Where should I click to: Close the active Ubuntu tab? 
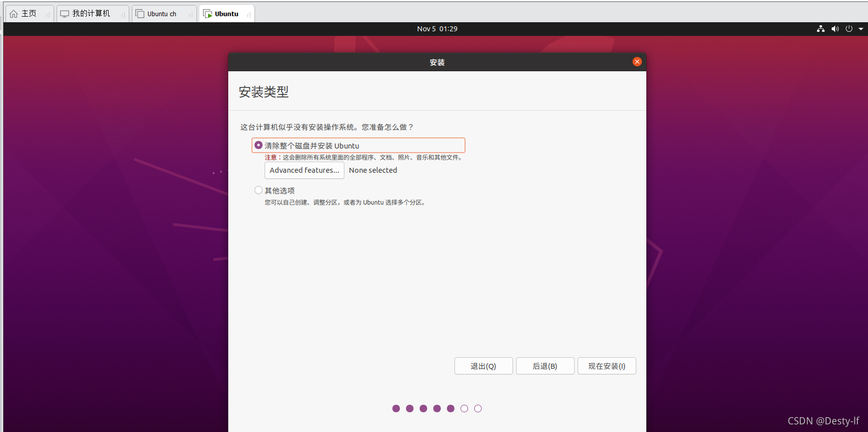coord(249,15)
